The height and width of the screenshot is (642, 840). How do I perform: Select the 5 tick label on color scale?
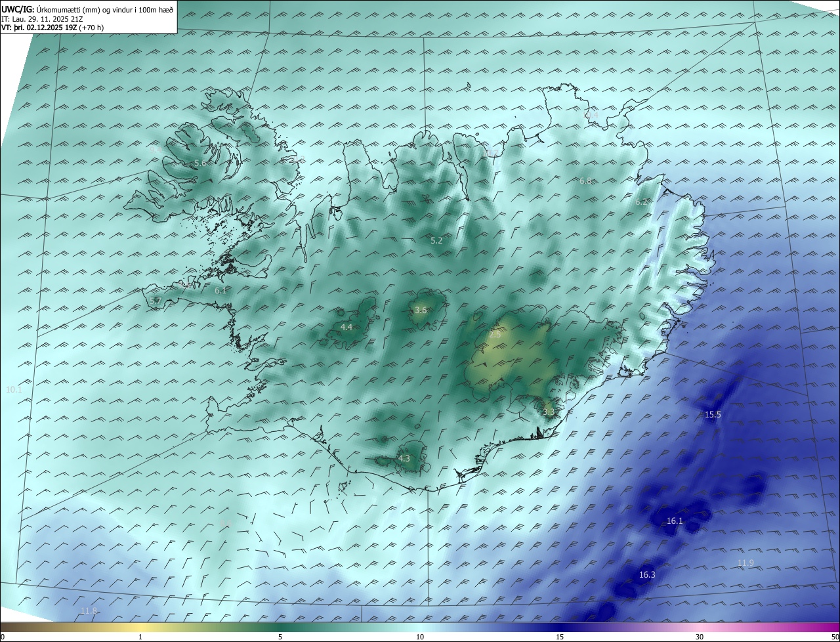(280, 637)
